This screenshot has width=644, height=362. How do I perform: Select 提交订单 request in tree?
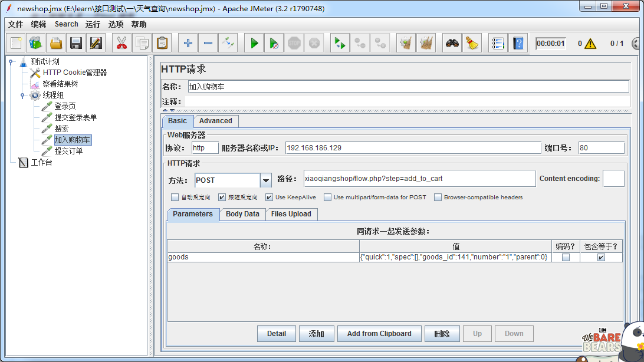68,151
